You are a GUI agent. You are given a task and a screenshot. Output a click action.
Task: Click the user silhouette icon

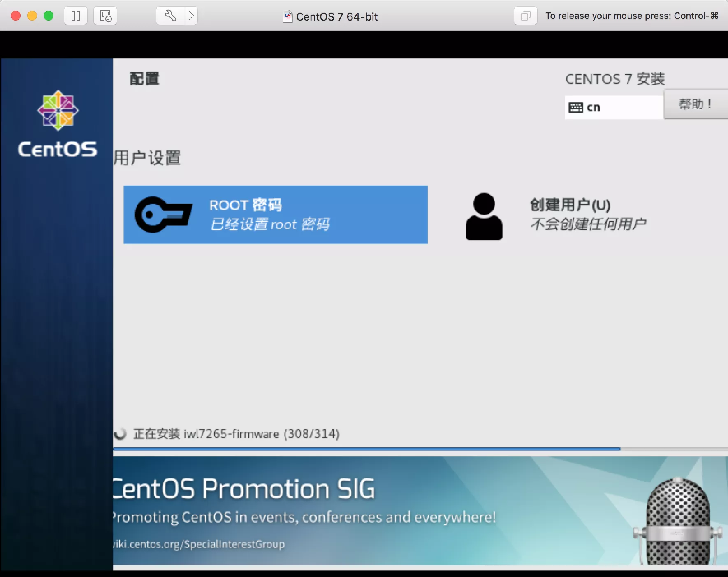click(484, 216)
